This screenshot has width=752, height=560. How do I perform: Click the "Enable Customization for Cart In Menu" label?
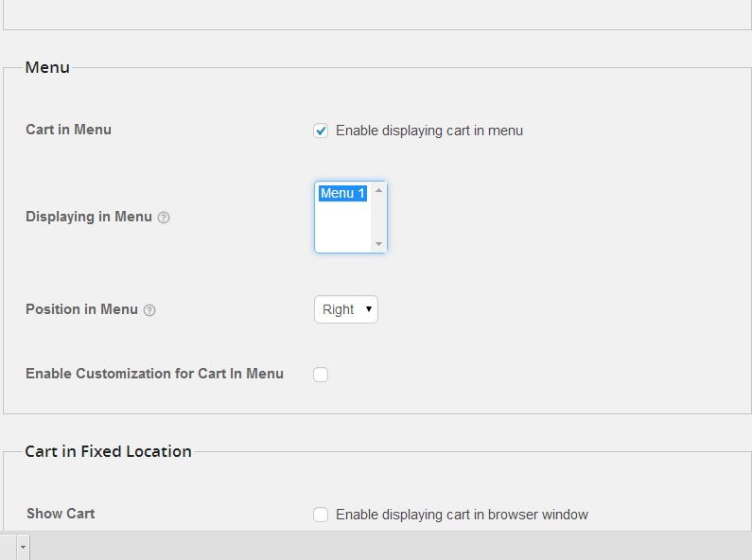[154, 374]
